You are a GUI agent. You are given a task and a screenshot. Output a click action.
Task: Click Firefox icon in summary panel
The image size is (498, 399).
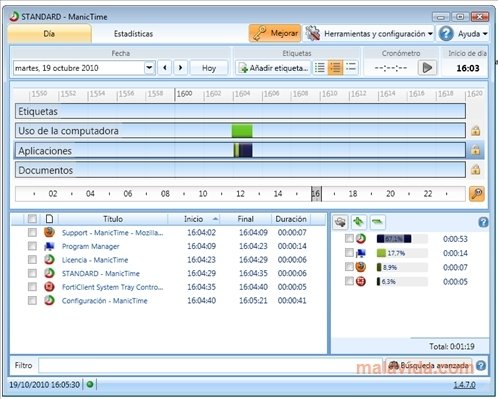[361, 267]
